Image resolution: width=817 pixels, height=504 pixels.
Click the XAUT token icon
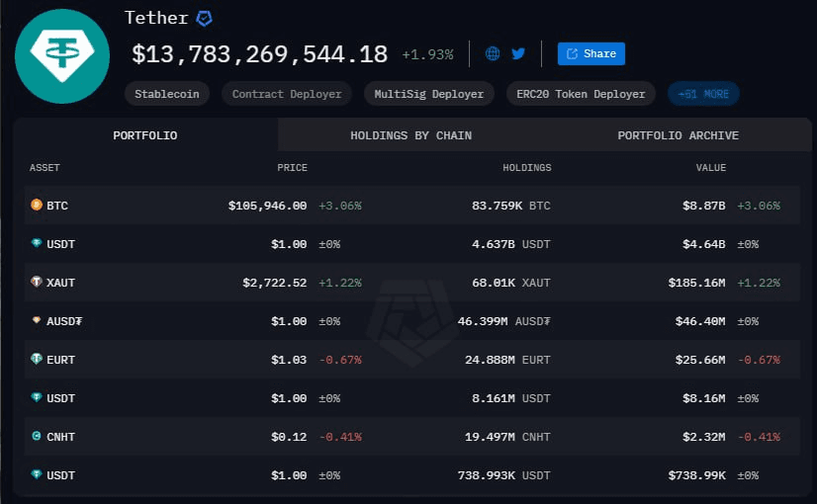(37, 282)
